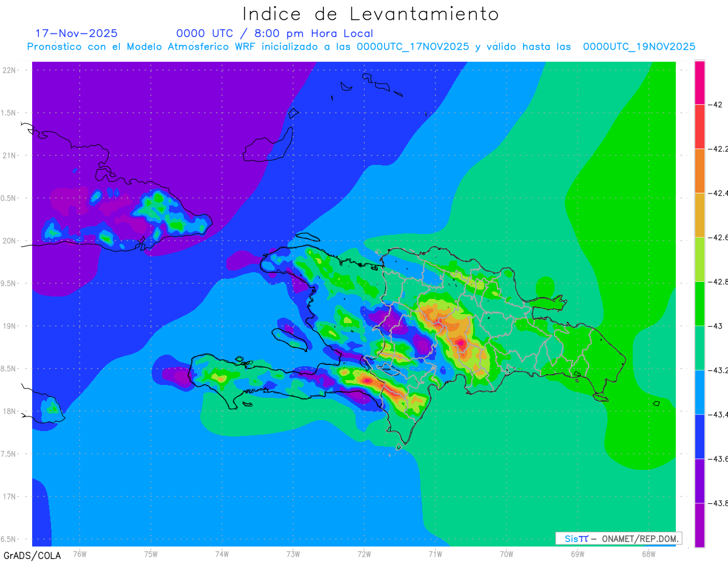
Task: Click the '70W' longitude label
Action: click(x=507, y=554)
